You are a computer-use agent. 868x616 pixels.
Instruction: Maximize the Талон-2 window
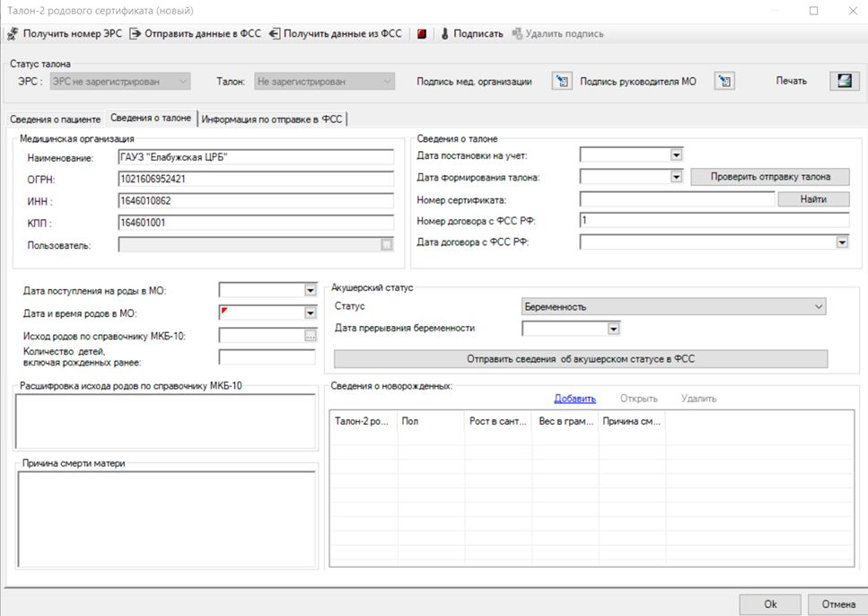[814, 11]
